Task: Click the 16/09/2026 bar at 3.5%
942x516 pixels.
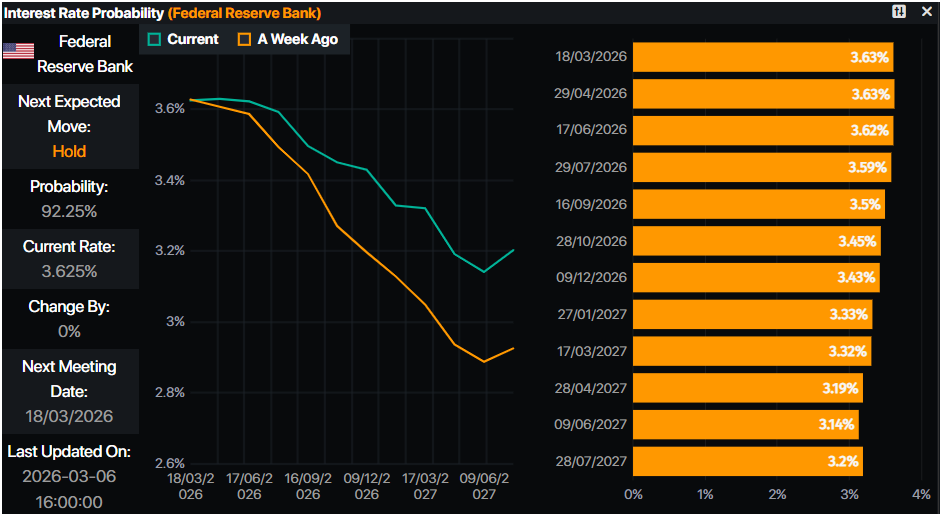Action: (x=758, y=204)
